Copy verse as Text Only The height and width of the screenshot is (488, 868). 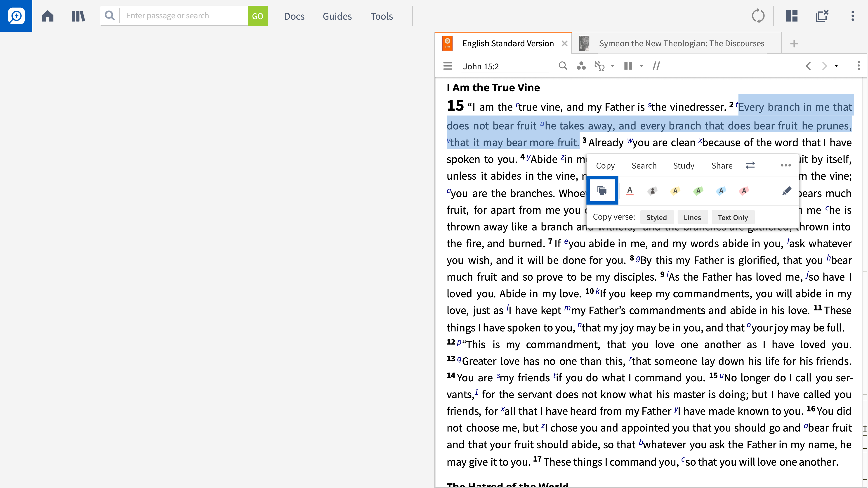[x=733, y=218]
